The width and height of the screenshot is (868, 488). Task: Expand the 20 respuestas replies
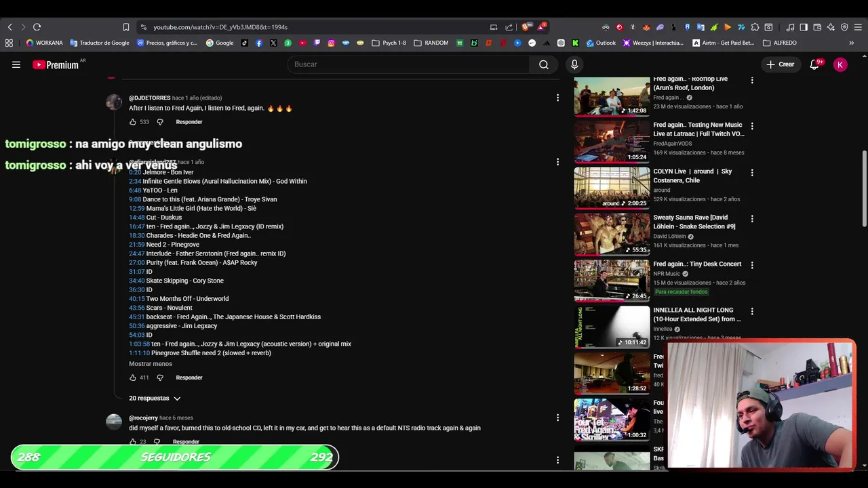click(155, 399)
